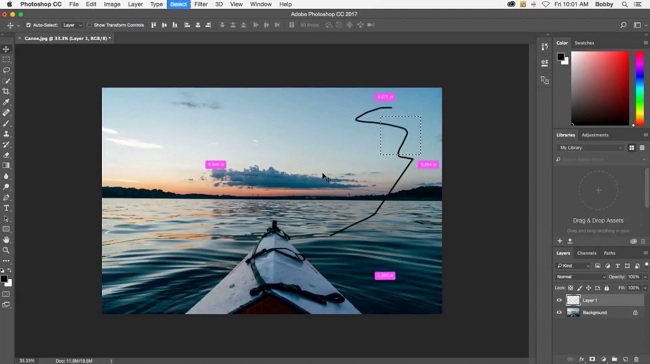This screenshot has height=364, width=650.
Task: Open the Edit Toolbar three-dots icon
Action: point(6,261)
